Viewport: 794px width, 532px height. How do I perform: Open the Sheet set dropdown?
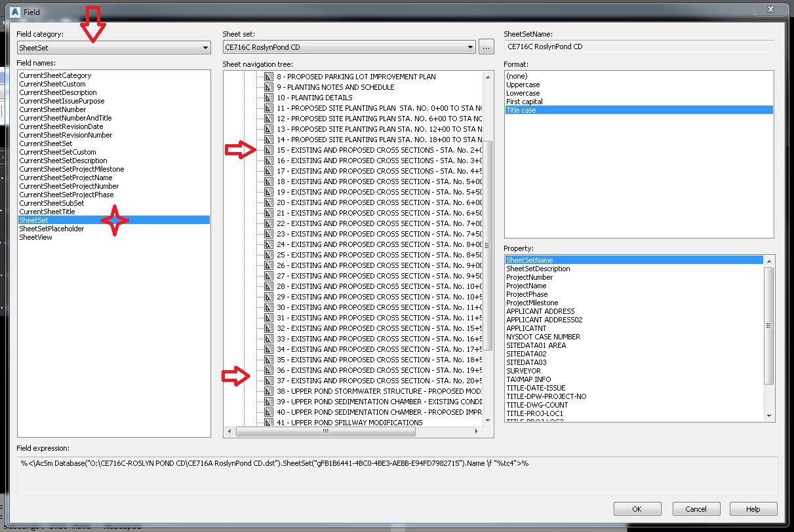pyautogui.click(x=469, y=47)
